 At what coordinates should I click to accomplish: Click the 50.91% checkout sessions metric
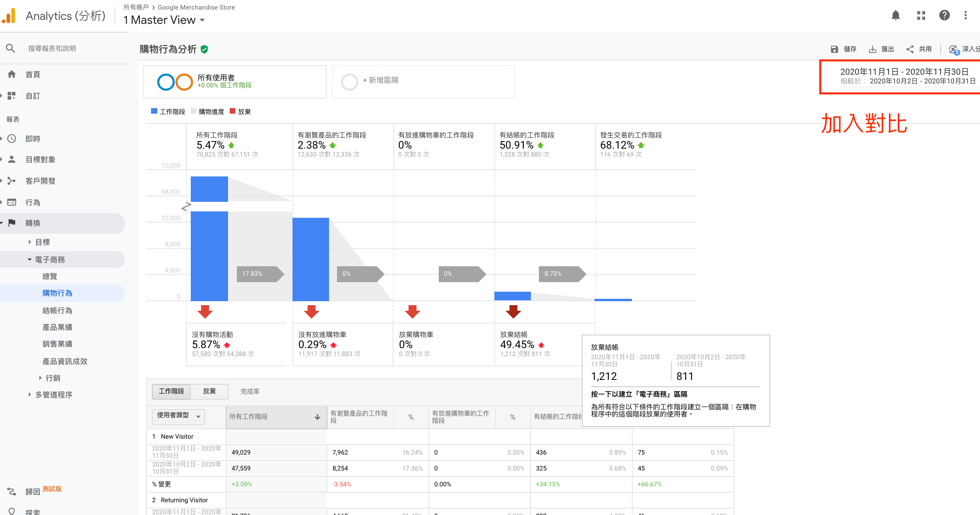tap(517, 145)
